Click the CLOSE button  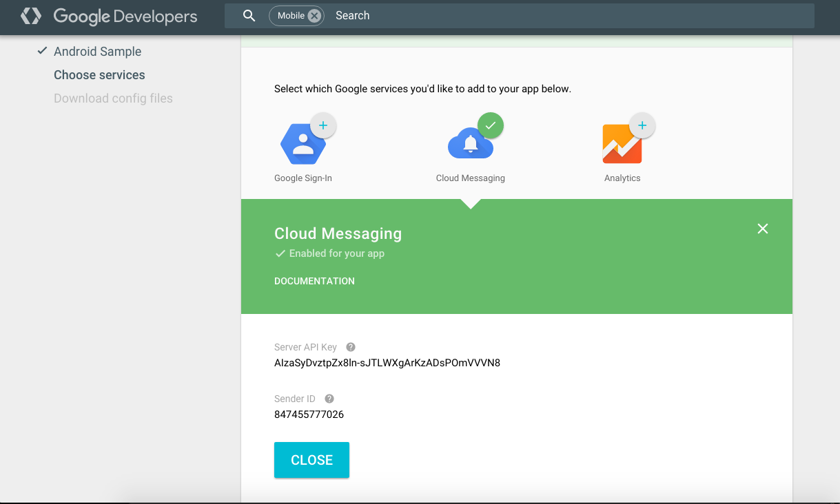pyautogui.click(x=311, y=460)
